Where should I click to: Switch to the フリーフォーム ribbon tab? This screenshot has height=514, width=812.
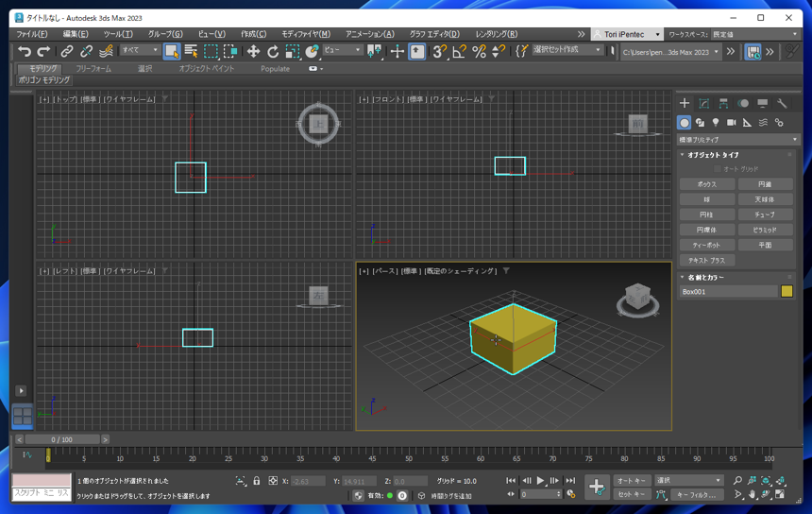click(x=93, y=68)
